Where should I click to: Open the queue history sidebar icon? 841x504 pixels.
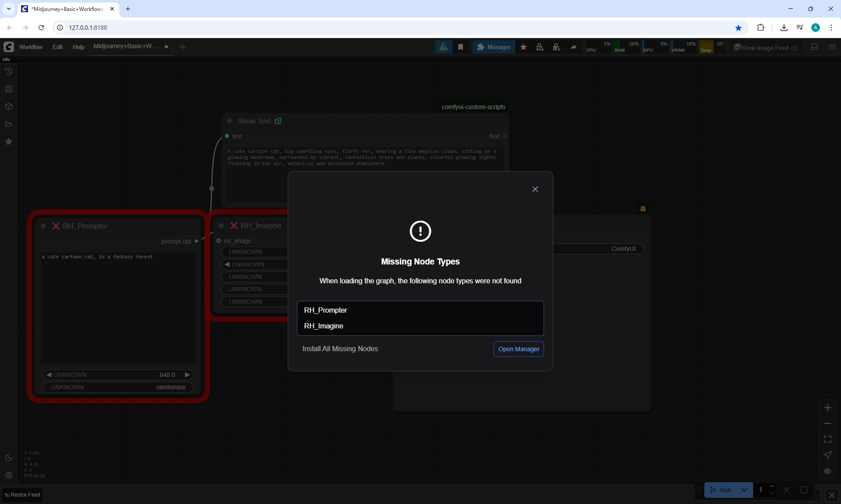(9, 71)
